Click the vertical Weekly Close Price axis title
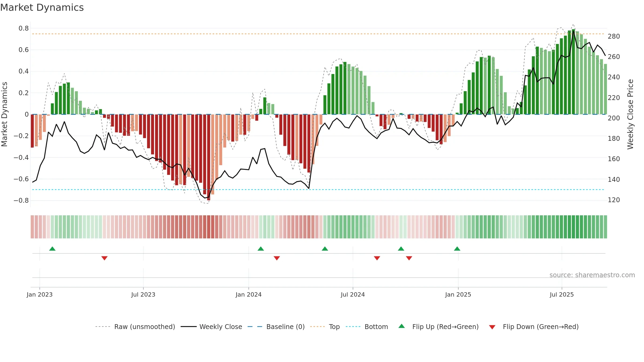The height and width of the screenshot is (362, 644). 630,114
